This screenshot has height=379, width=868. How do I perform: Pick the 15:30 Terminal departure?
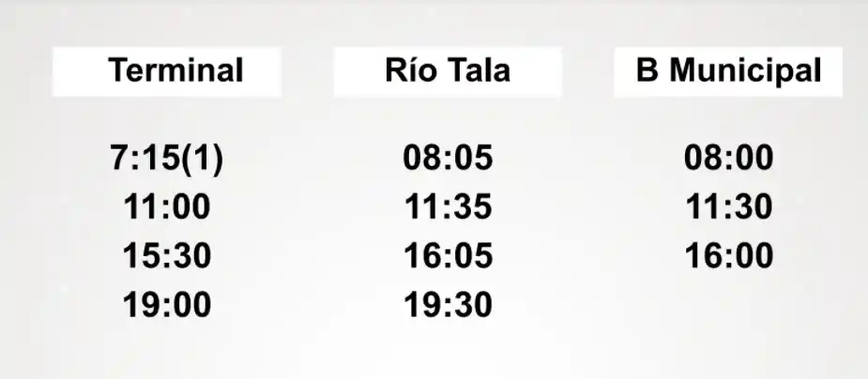click(x=167, y=256)
